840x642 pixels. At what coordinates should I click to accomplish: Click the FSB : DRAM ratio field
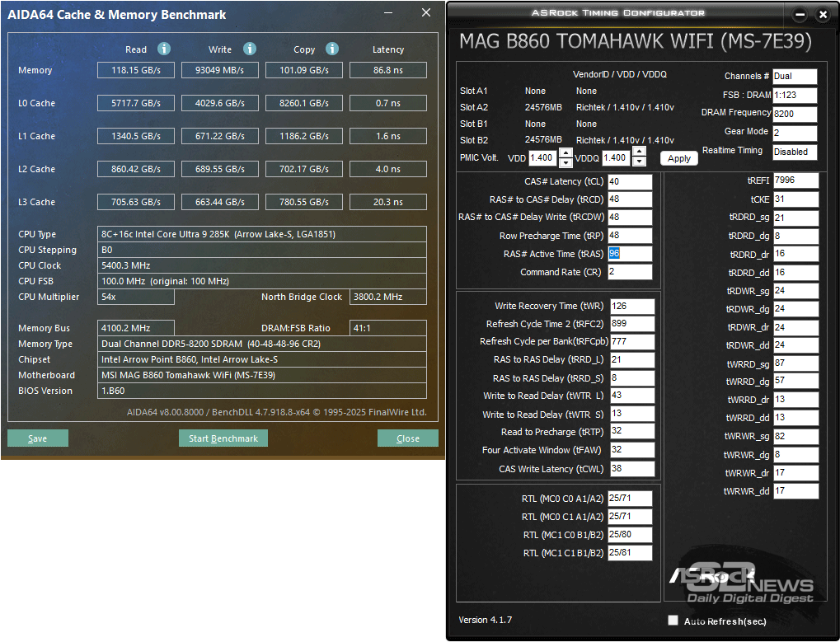[795, 95]
